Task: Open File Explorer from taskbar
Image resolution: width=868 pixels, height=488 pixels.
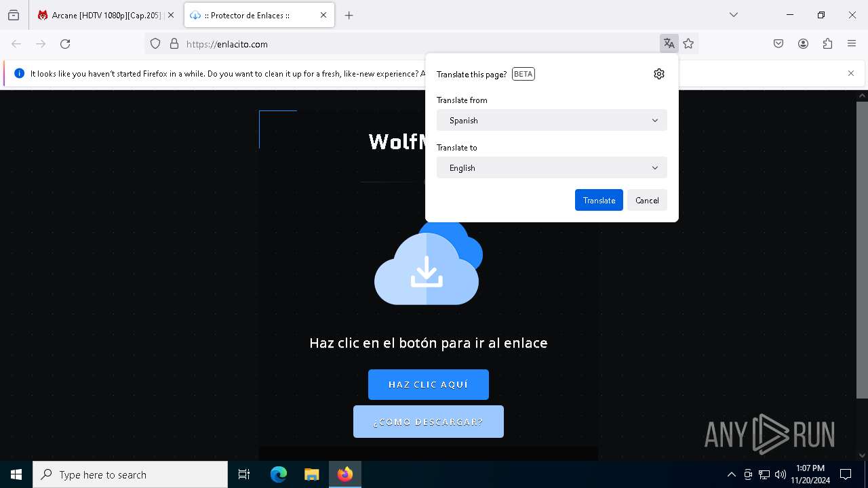Action: [x=311, y=474]
